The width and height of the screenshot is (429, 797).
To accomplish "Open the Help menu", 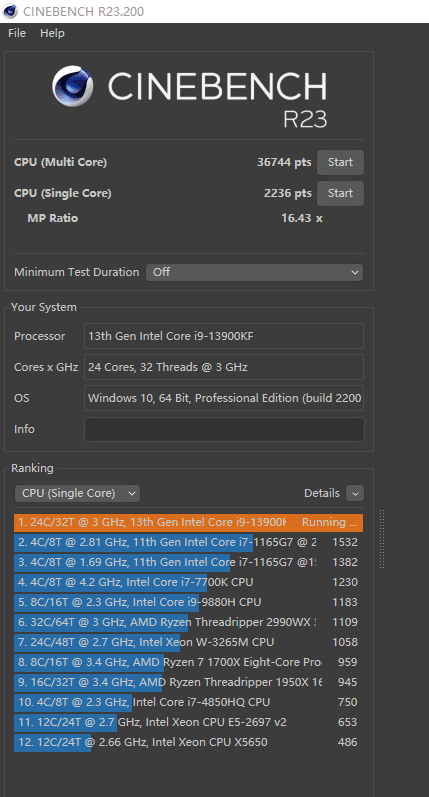I will pyautogui.click(x=52, y=33).
